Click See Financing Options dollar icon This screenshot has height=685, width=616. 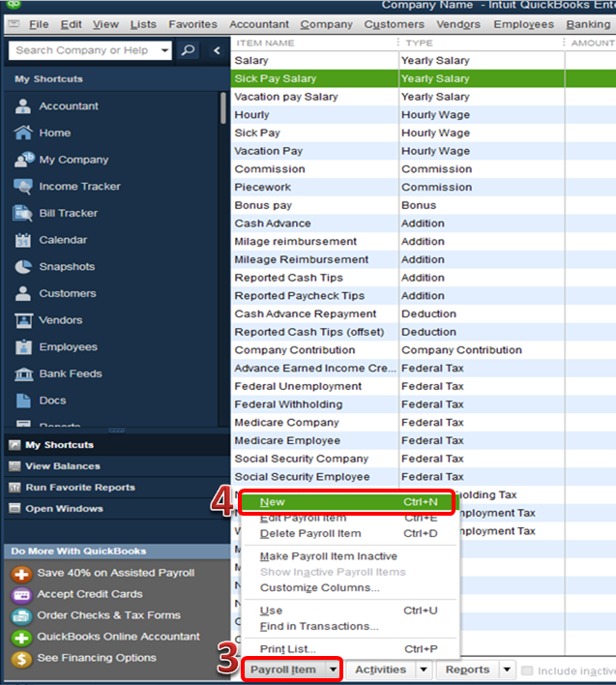point(21,659)
